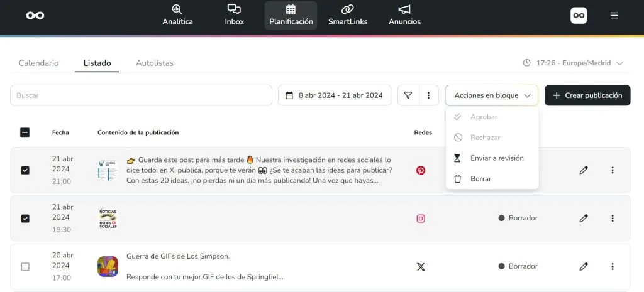Viewport: 644px width, 292px height.
Task: Click Crear publicación button
Action: pyautogui.click(x=587, y=95)
